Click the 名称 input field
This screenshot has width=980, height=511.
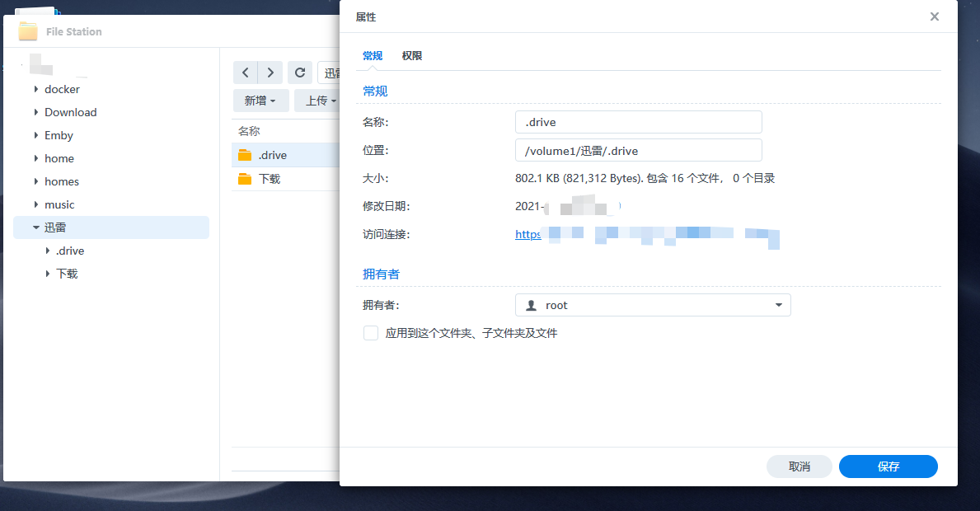638,122
